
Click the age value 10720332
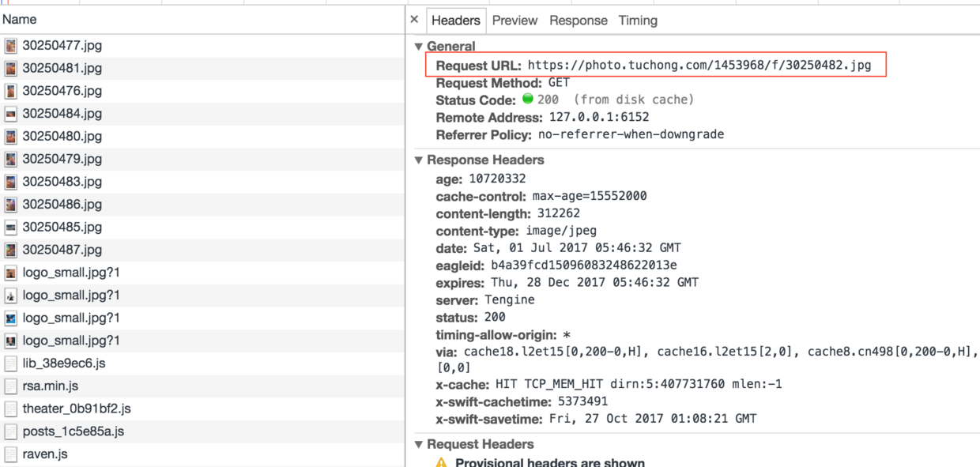(x=497, y=179)
